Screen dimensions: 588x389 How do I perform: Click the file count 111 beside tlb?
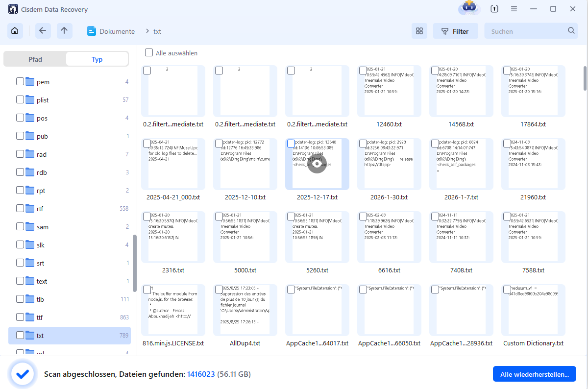125,299
